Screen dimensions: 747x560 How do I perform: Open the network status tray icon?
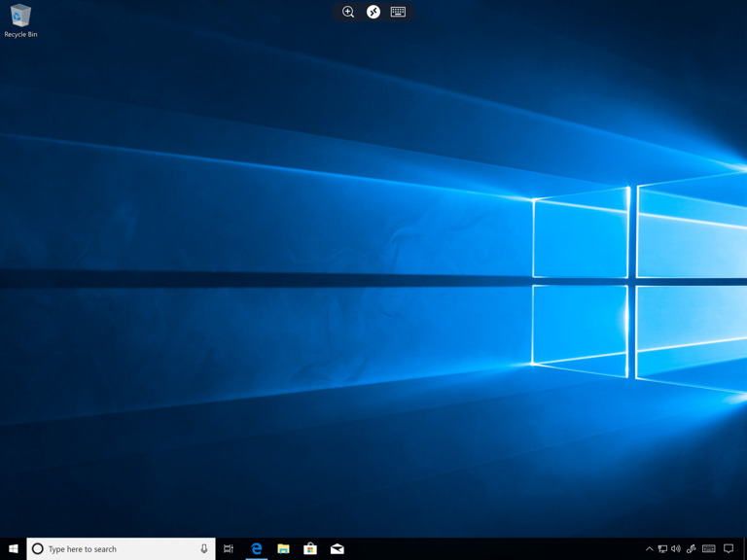[x=662, y=548]
